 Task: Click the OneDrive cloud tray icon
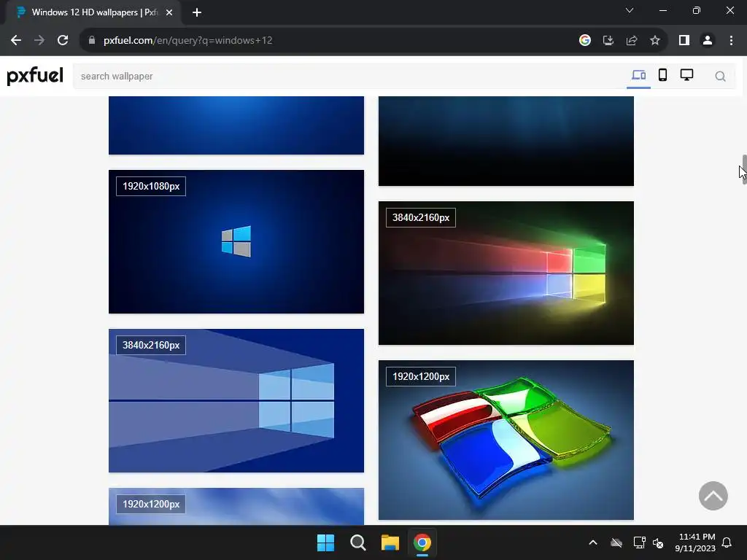[616, 542]
